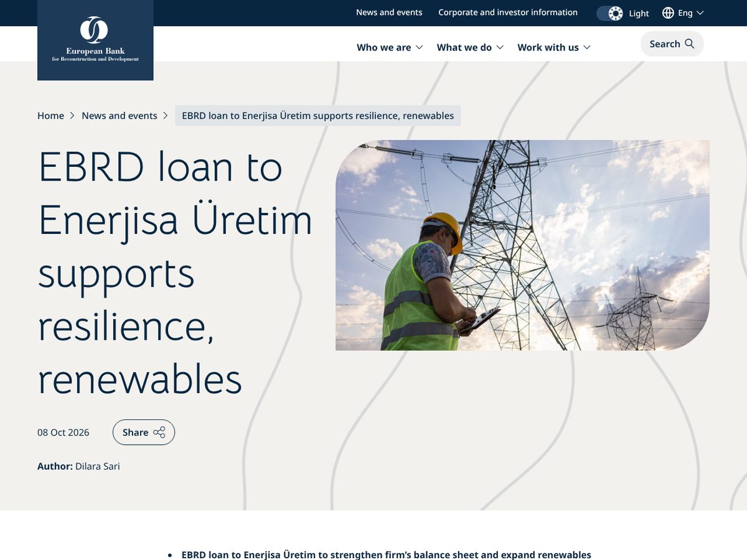Click the article headline text
Viewport: 747px width, 560px height.
(x=176, y=272)
